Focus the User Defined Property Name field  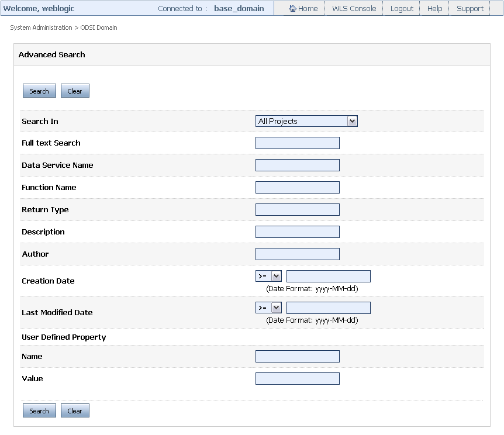click(298, 356)
